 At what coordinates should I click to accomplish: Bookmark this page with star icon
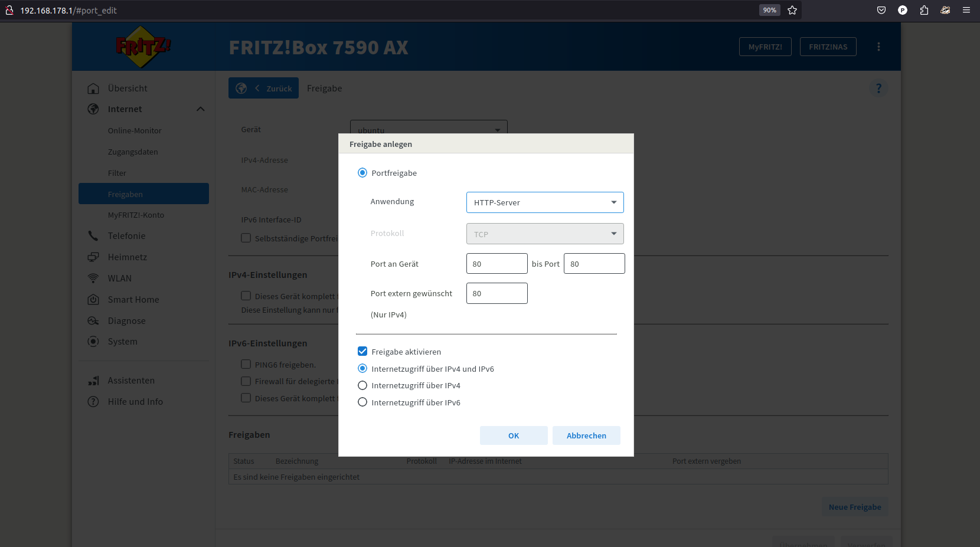(792, 10)
